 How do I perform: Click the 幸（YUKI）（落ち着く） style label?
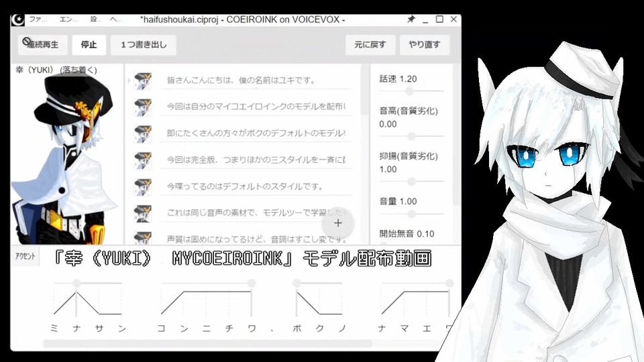(x=56, y=70)
